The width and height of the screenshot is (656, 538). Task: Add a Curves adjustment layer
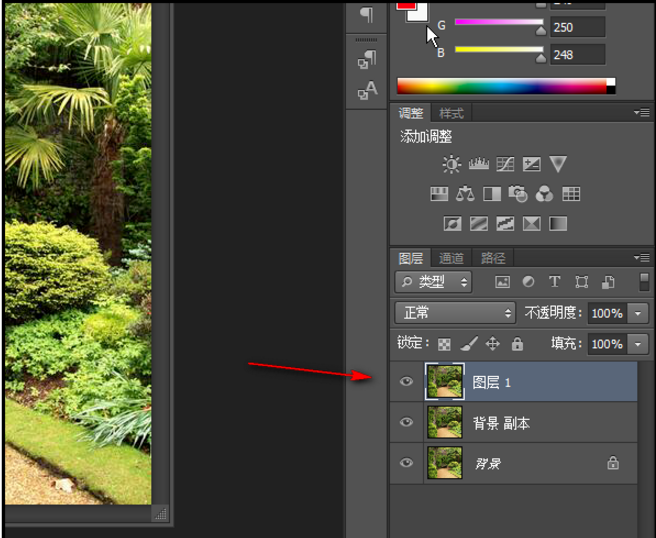pyautogui.click(x=505, y=164)
